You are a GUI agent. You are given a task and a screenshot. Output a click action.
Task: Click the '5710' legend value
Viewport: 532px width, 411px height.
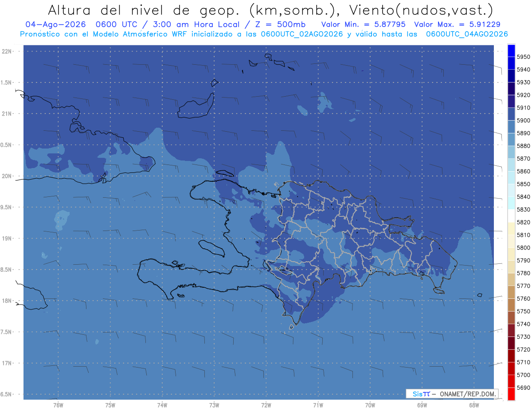524,362
